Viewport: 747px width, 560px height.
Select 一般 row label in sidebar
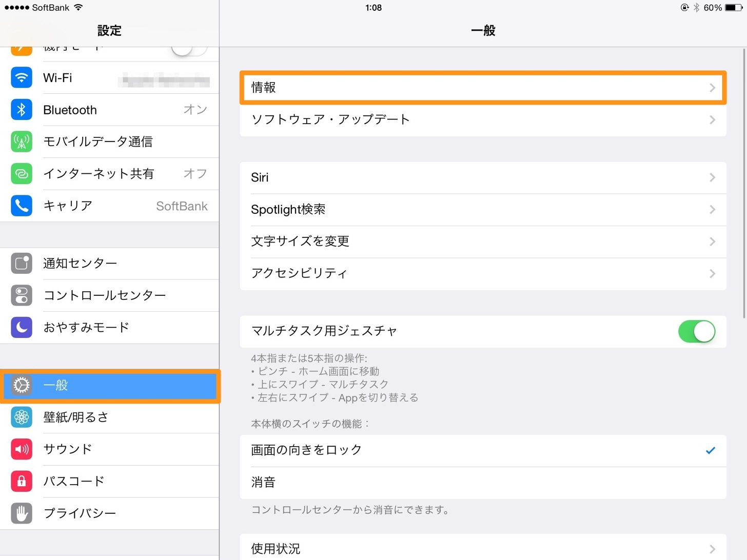tap(55, 385)
